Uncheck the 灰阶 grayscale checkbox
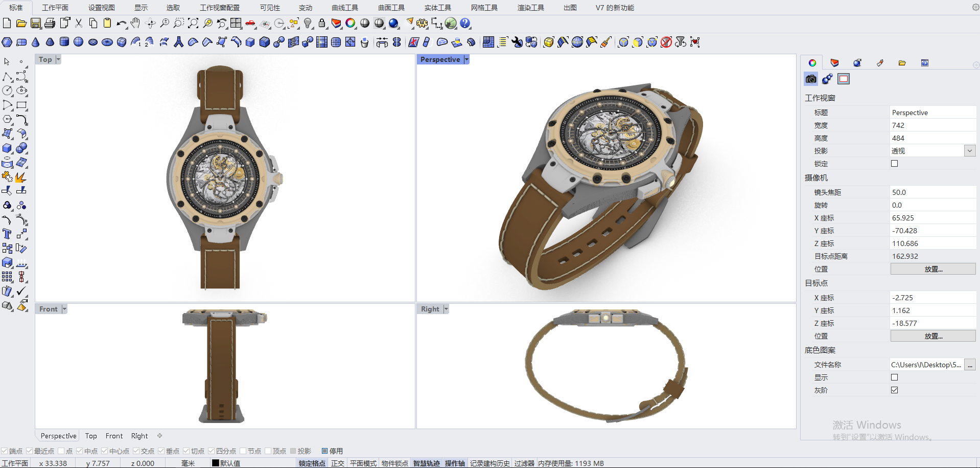The image size is (980, 468). coord(894,390)
